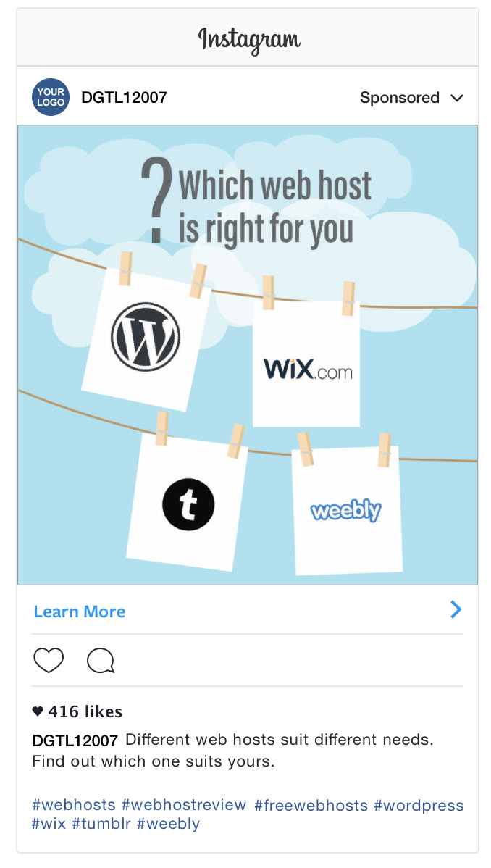Open DGTL12007 username in the caption
The image size is (491, 868).
(x=75, y=740)
